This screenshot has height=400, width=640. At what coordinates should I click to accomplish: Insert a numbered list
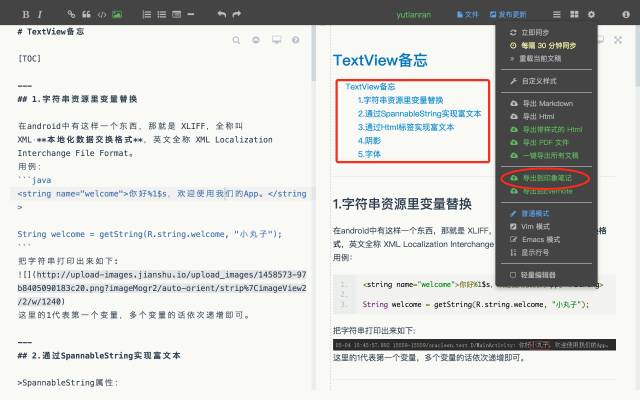pyautogui.click(x=147, y=15)
